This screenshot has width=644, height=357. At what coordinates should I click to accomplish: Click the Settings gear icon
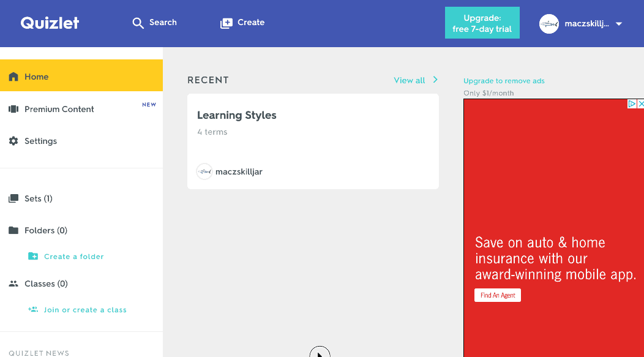[13, 141]
